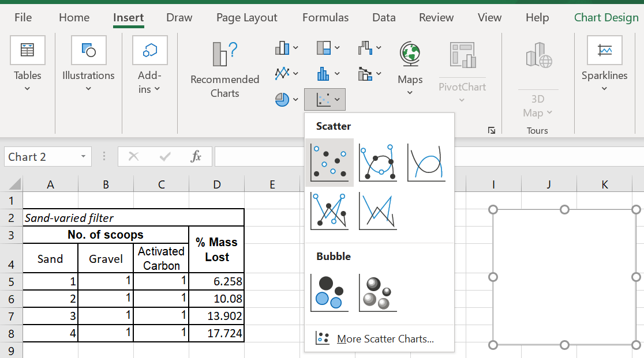
Task: Choose Scatter with Smooth Lines and Markers
Action: 378,163
